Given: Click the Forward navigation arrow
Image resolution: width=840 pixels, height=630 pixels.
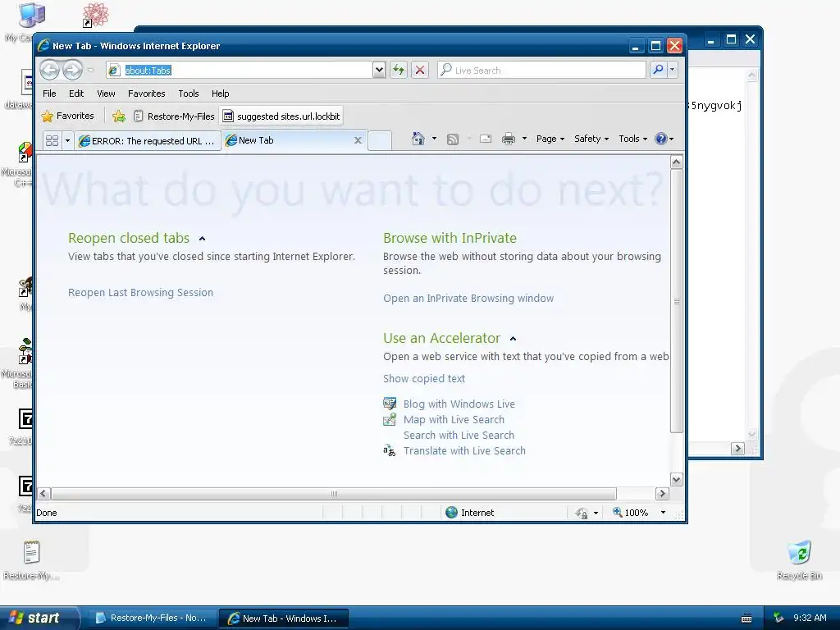Looking at the screenshot, I should (72, 70).
